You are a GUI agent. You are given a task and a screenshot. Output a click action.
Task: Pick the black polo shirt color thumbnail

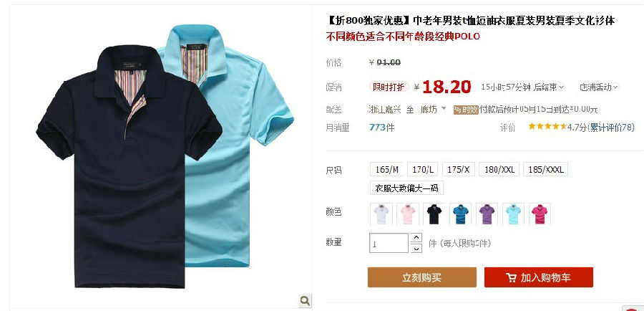point(434,214)
